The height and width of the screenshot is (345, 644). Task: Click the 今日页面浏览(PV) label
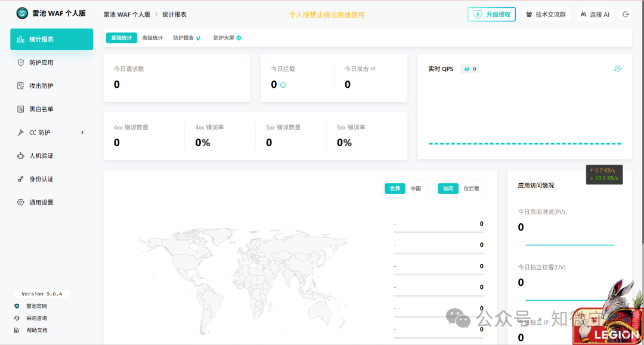(542, 212)
